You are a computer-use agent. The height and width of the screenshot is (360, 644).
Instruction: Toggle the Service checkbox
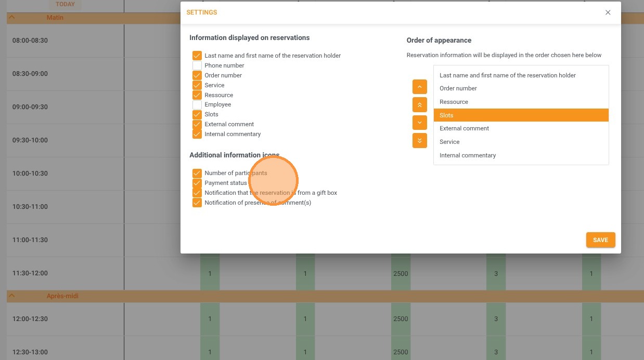197,85
